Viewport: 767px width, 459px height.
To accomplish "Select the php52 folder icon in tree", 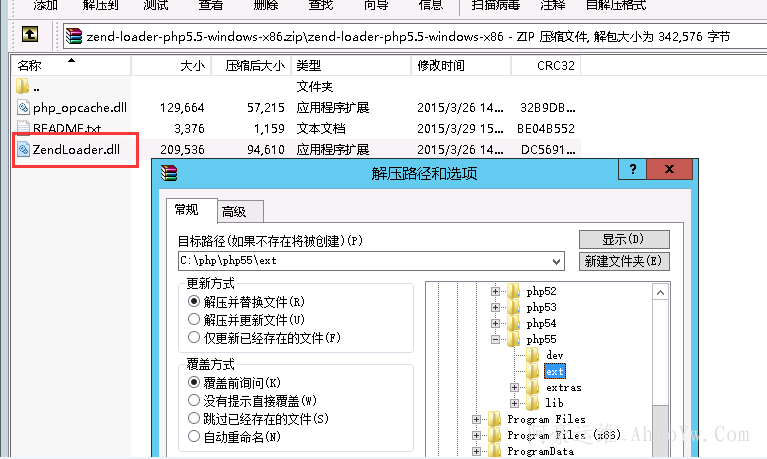I will tap(514, 291).
